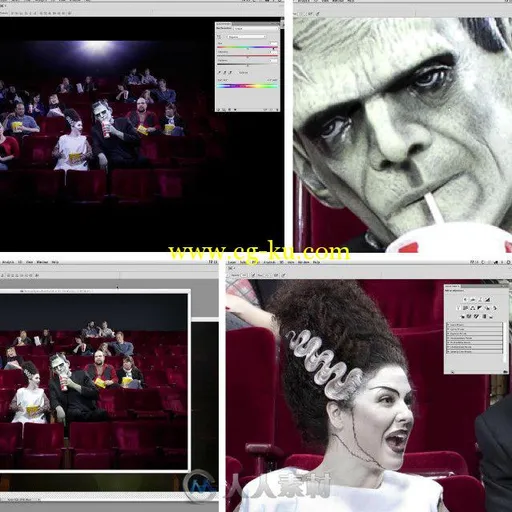This screenshot has height=512, width=512.
Task: Adjust the Hue slider
Action: click(247, 47)
